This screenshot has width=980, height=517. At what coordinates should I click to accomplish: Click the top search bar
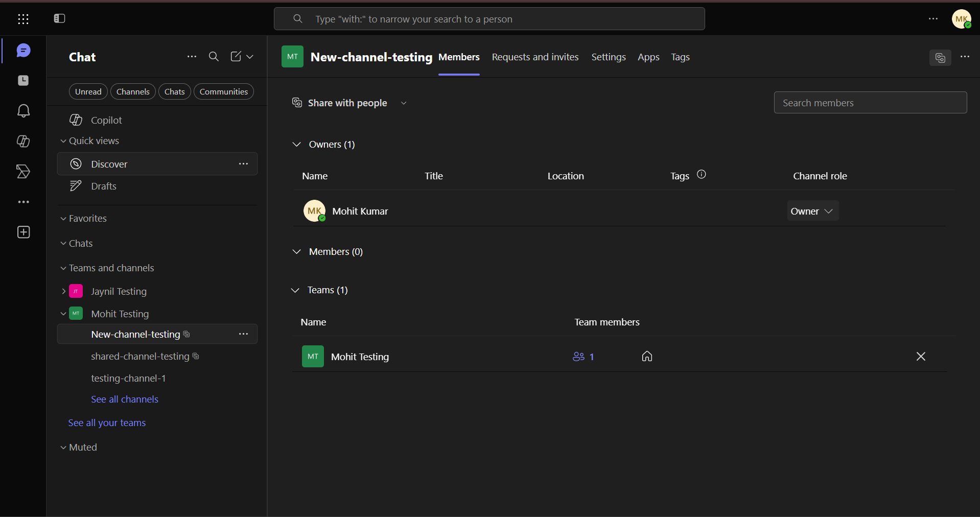[x=489, y=19]
